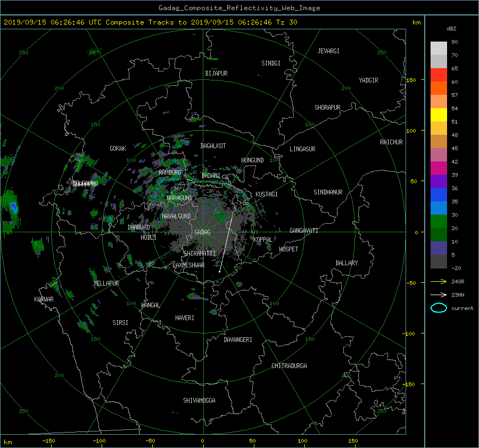Viewport: 479px width, 448px height.
Task: Click the BIJAPUR city label
Action: click(x=216, y=74)
